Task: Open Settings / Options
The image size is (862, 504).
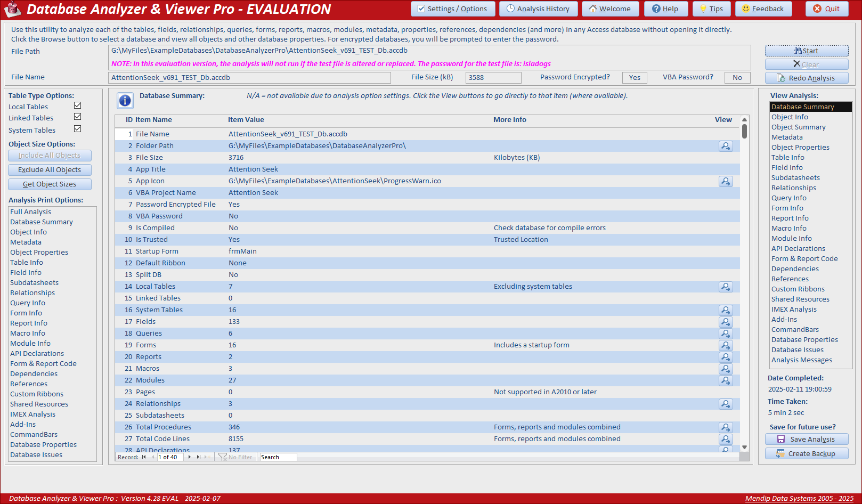Action: (x=453, y=9)
